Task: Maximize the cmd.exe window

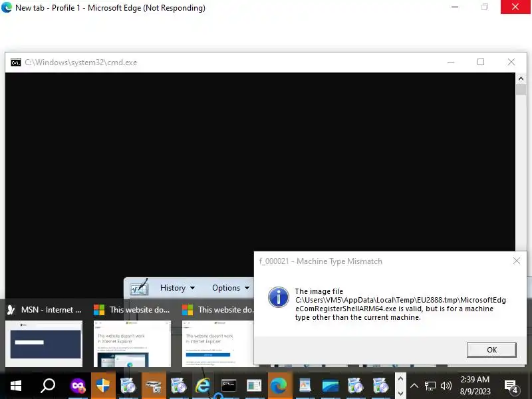Action: (x=480, y=62)
